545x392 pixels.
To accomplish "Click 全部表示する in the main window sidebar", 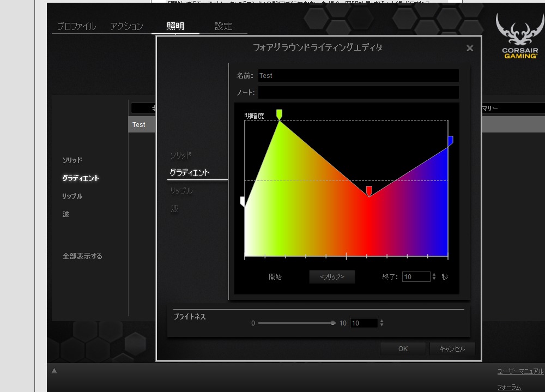I will (82, 256).
